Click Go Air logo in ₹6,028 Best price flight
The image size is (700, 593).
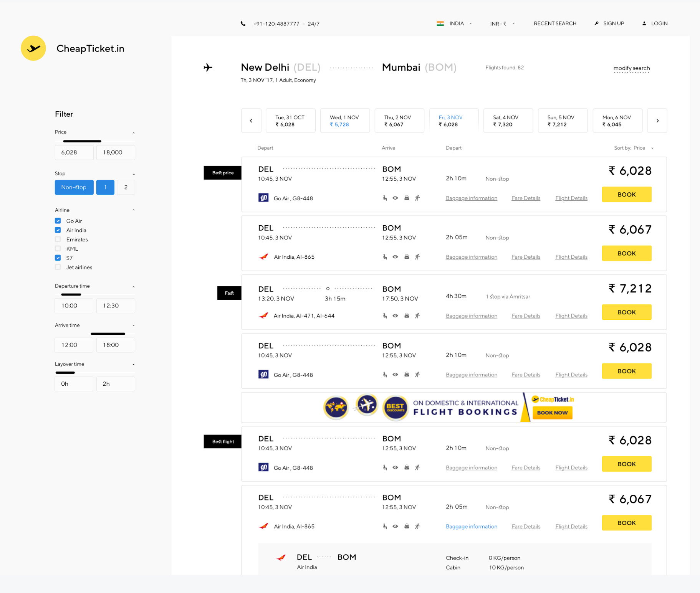click(x=263, y=198)
